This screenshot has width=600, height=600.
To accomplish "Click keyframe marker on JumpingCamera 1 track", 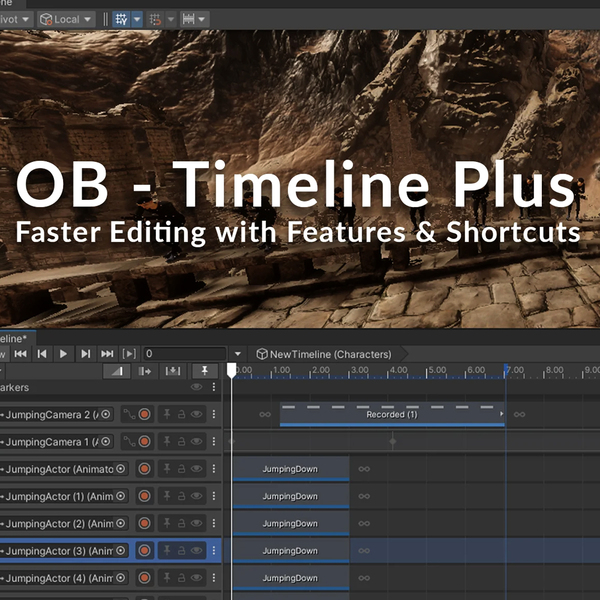I will 393,442.
